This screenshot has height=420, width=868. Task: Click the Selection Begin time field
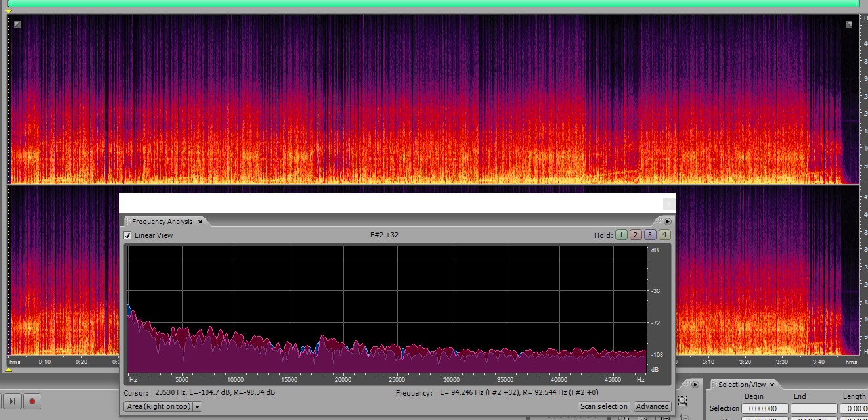pos(764,408)
